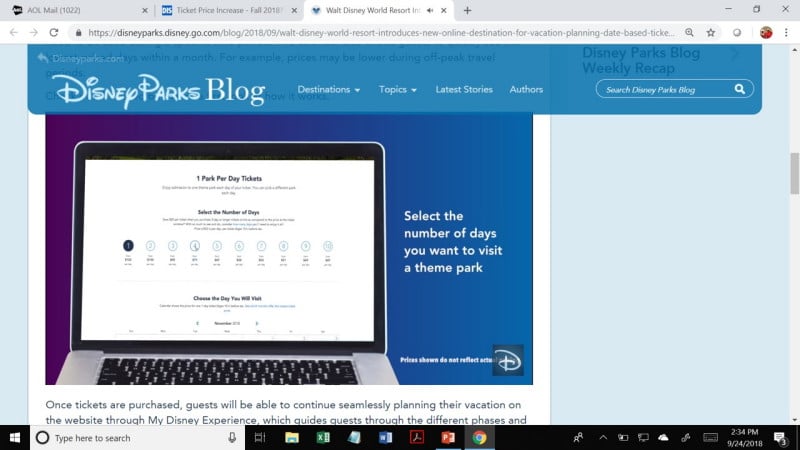Open Excel from the taskbar

pyautogui.click(x=323, y=438)
